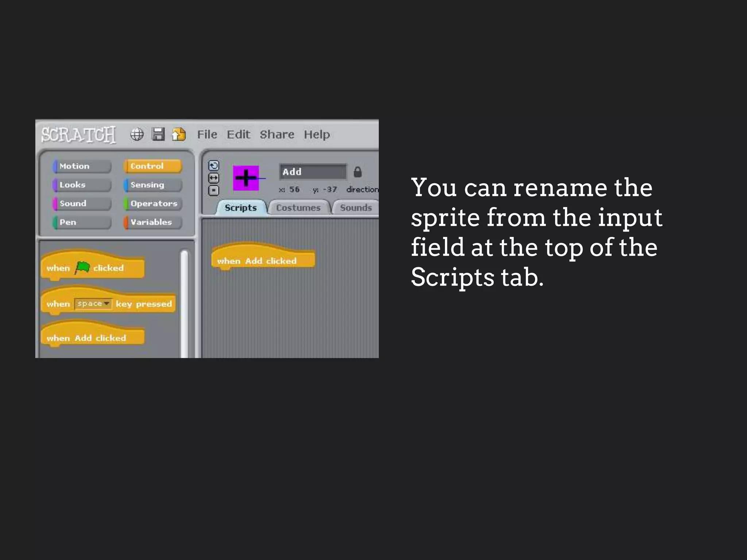This screenshot has height=560, width=747.
Task: Select the Control block category
Action: 153,166
